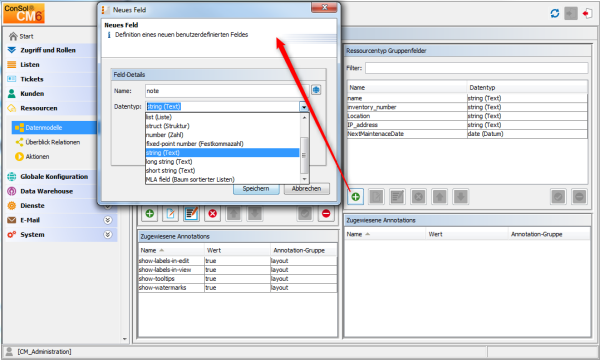Select Datenmodelle under Ressourcen
The width and height of the screenshot is (600, 360).
(x=54, y=127)
